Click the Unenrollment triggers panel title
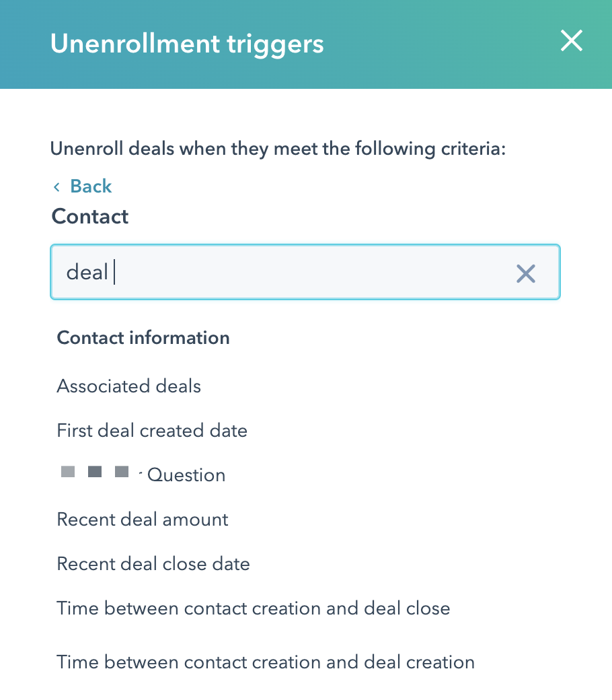 (187, 44)
